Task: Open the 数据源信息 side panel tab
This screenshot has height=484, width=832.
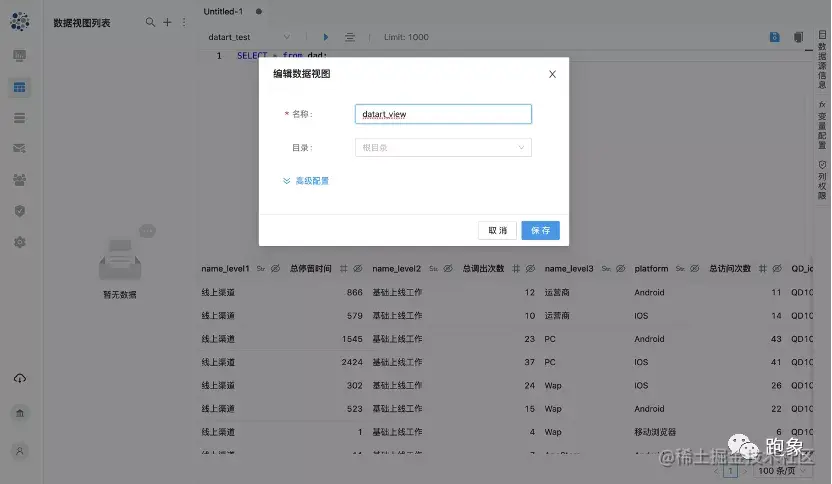Action: tap(822, 60)
